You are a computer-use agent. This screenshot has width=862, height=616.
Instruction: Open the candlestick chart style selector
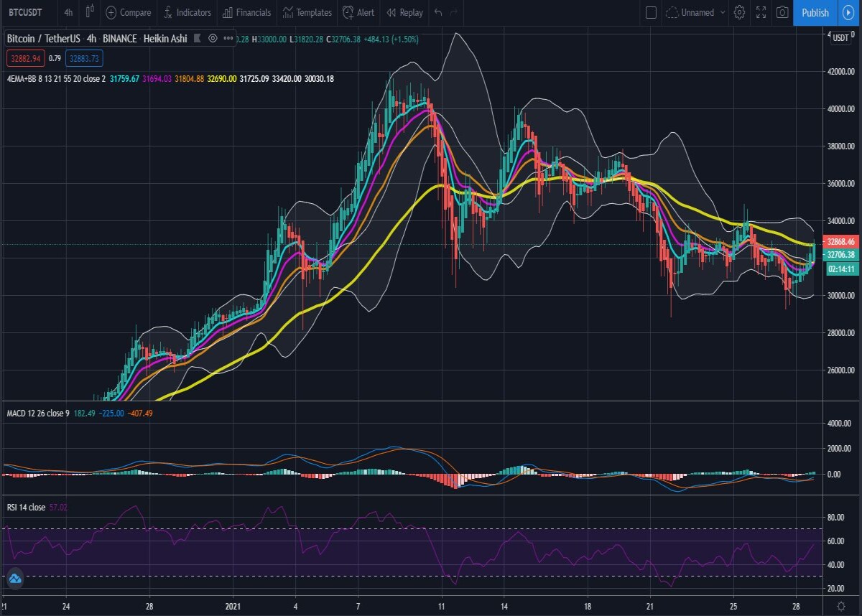90,12
